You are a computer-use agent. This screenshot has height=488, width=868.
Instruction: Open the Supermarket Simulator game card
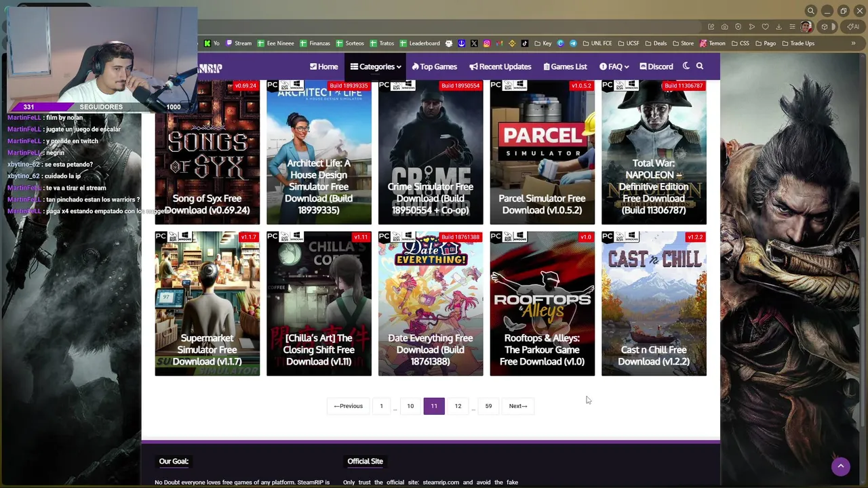(x=207, y=304)
